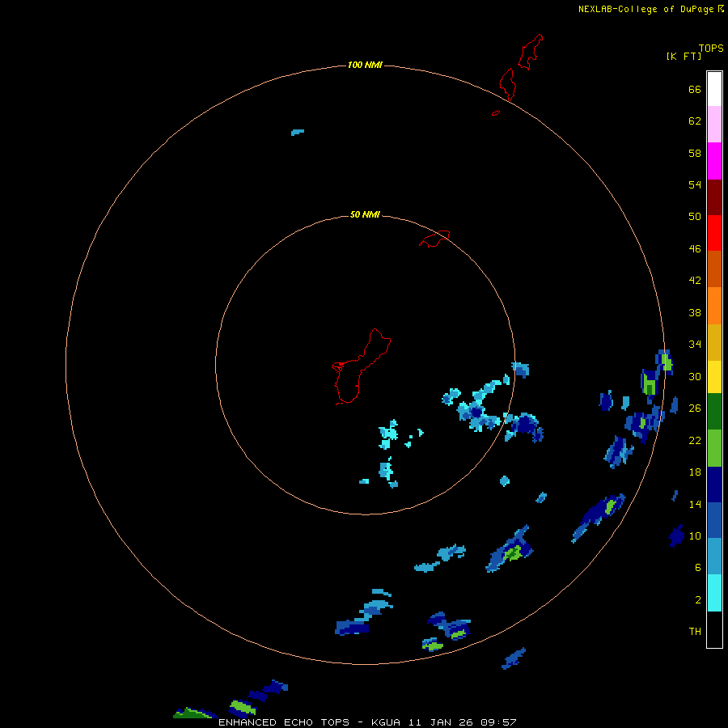
Task: Click the black threshold swatch at legend bottom
Action: [x=714, y=629]
